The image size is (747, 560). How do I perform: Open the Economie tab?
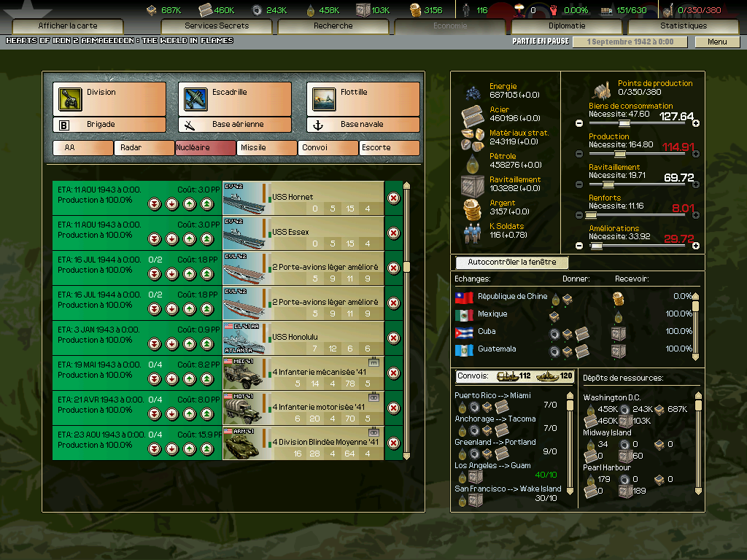(x=450, y=26)
